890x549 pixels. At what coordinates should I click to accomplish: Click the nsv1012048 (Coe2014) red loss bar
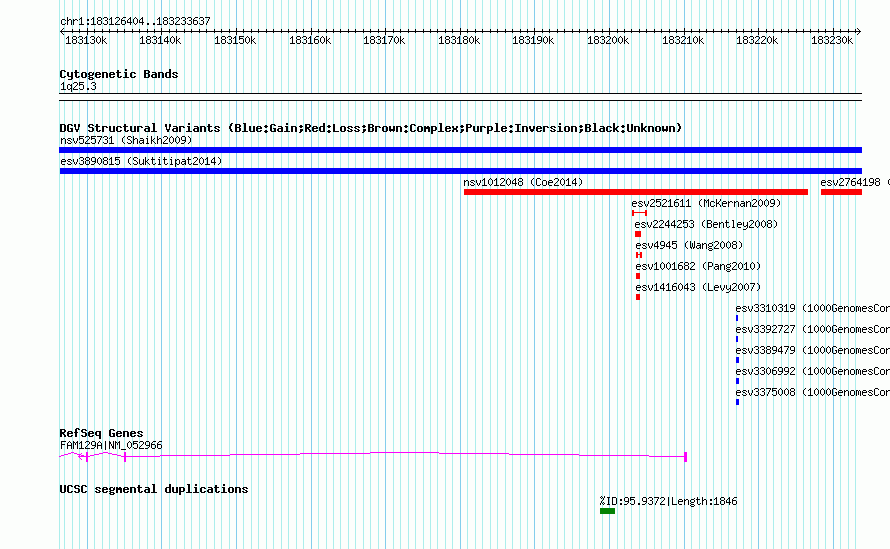point(636,192)
